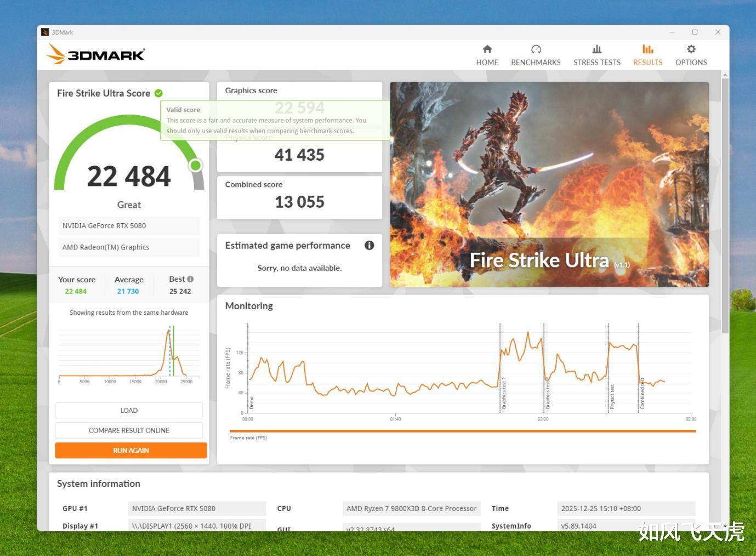Click the Fire Strike Ultra thumbnail image
The image size is (756, 556).
tap(549, 184)
